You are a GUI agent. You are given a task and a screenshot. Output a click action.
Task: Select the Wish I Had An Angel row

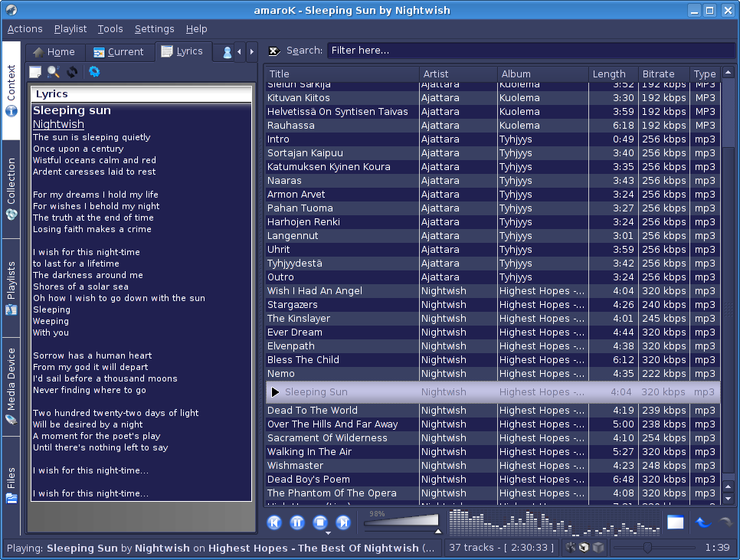(493, 291)
